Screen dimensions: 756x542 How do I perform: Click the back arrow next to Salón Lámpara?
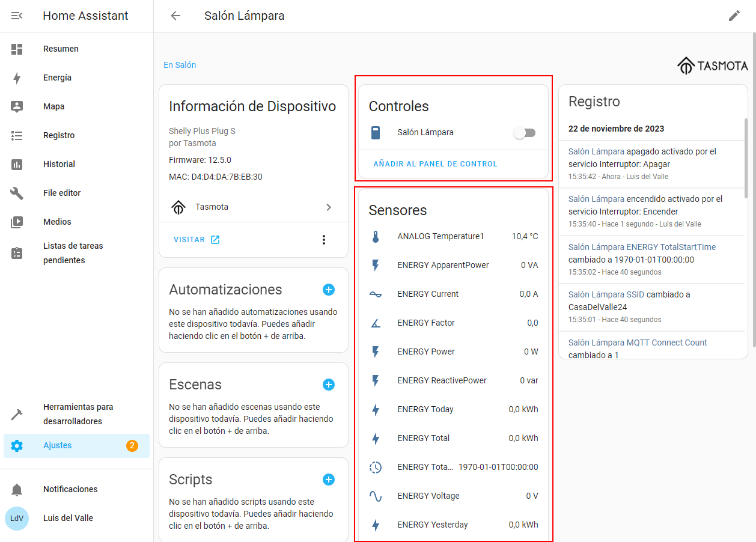coord(175,16)
